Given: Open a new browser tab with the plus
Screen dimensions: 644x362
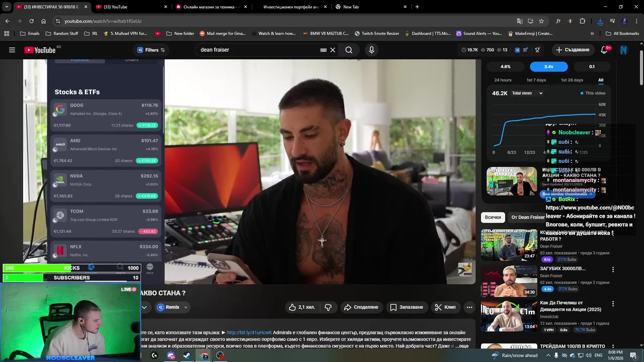Looking at the screenshot, I should 417,7.
